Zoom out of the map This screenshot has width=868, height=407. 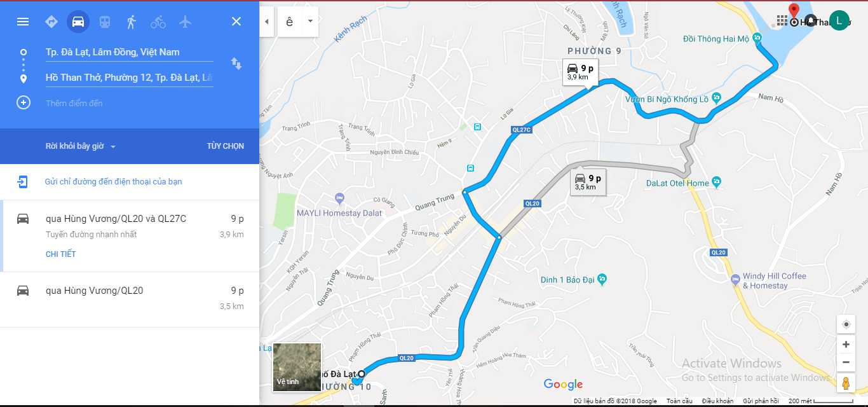point(846,362)
